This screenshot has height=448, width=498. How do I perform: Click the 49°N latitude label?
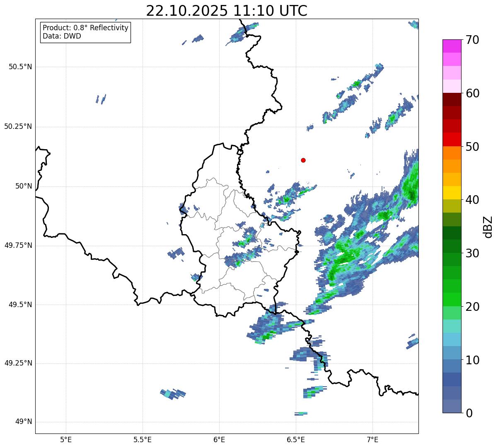point(24,422)
